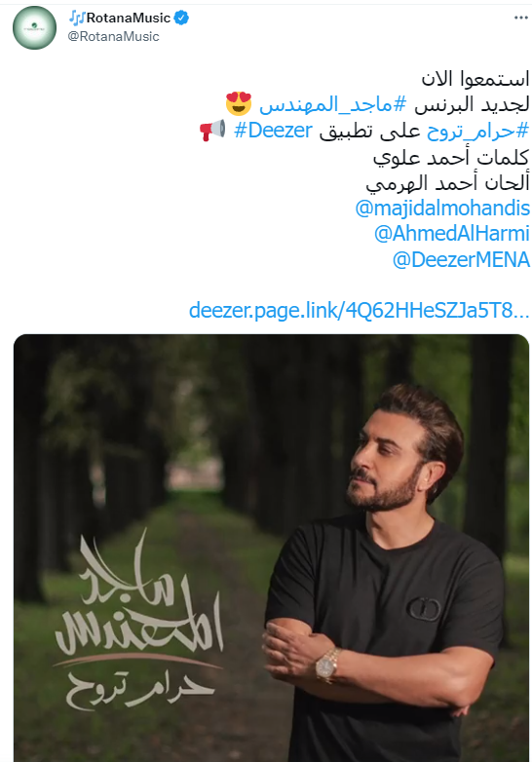The width and height of the screenshot is (532, 762).
Task: Click the @DeezerMENA mention
Action: [461, 259]
